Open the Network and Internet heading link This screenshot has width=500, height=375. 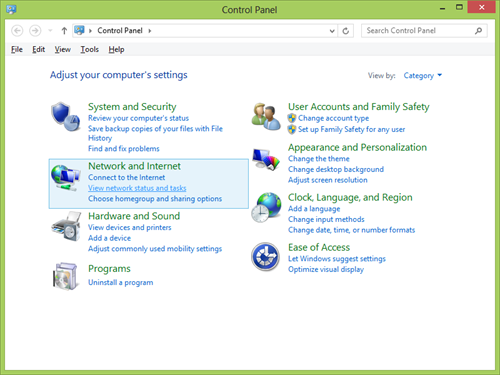pyautogui.click(x=134, y=166)
